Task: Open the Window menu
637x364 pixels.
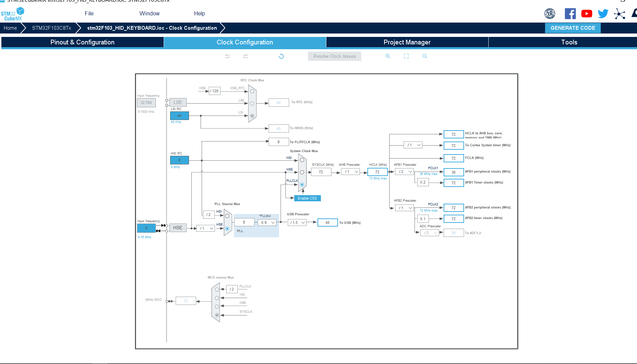Action: click(149, 14)
